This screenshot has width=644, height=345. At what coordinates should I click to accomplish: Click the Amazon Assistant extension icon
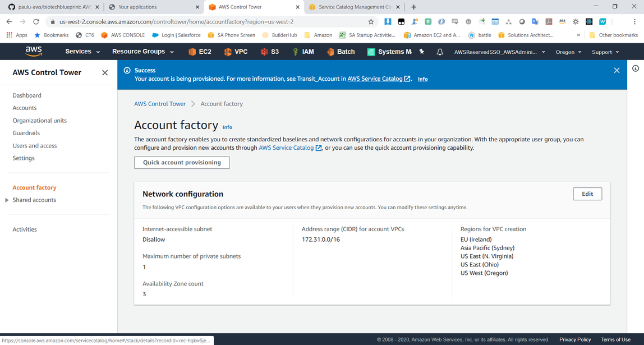pyautogui.click(x=562, y=21)
